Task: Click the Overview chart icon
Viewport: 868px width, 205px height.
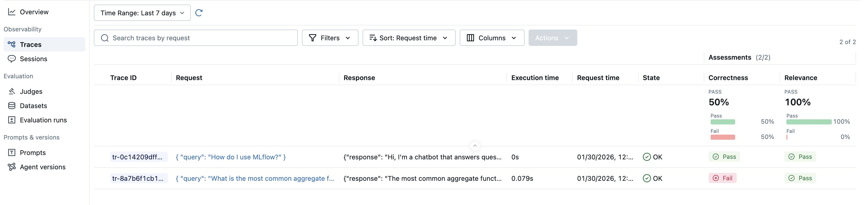Action: 11,11
